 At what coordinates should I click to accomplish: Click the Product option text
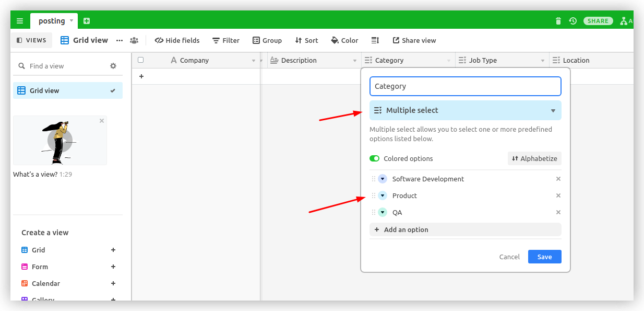pos(404,195)
